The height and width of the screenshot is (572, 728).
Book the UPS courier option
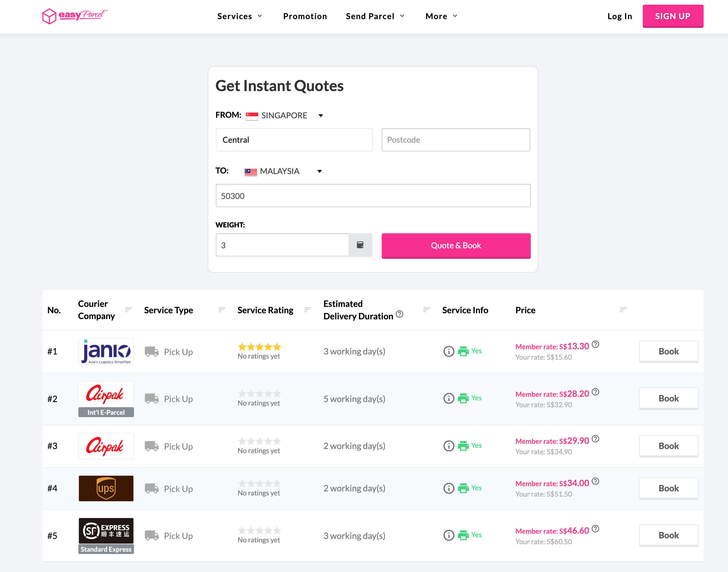668,488
